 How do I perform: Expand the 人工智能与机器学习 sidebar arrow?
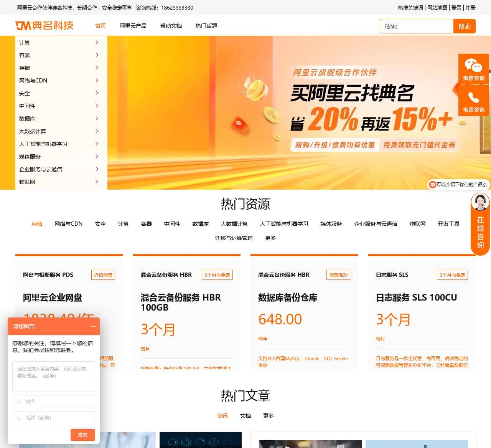tap(97, 144)
